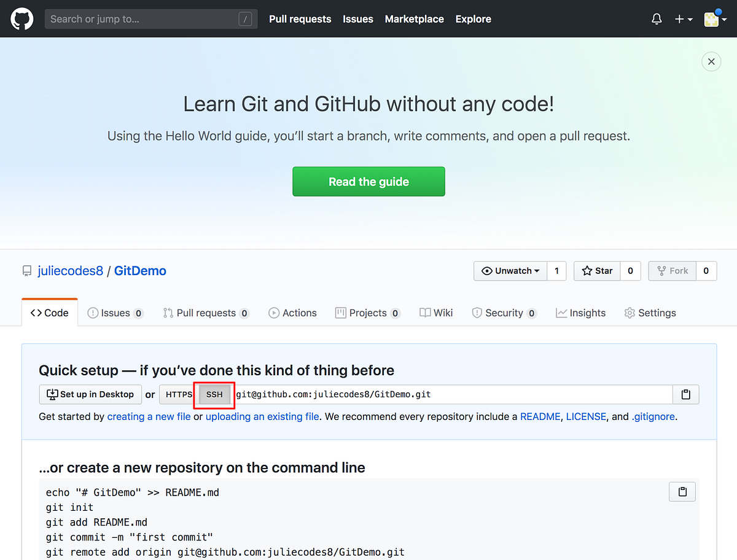Switch to the Insights tab
This screenshot has width=737, height=560.
580,313
